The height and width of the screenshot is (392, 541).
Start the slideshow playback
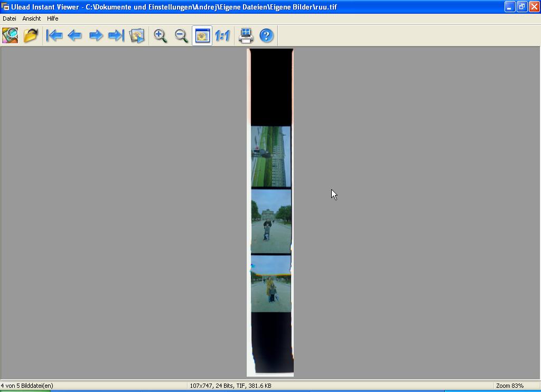click(137, 35)
